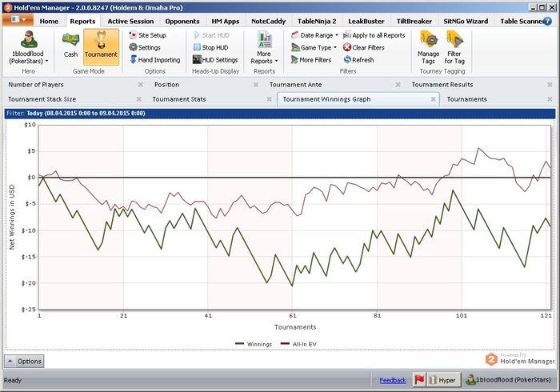
Task: Open the Tournament Stats report tab
Action: click(x=179, y=99)
